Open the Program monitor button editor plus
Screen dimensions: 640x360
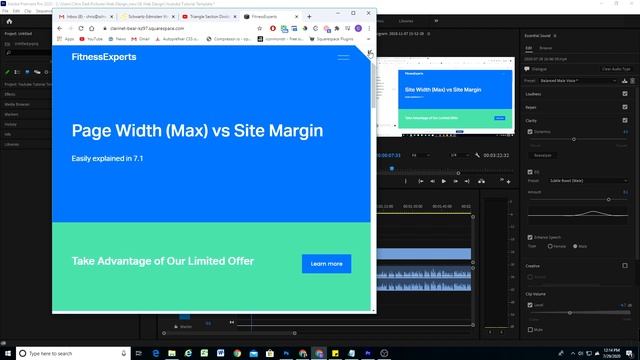click(509, 182)
